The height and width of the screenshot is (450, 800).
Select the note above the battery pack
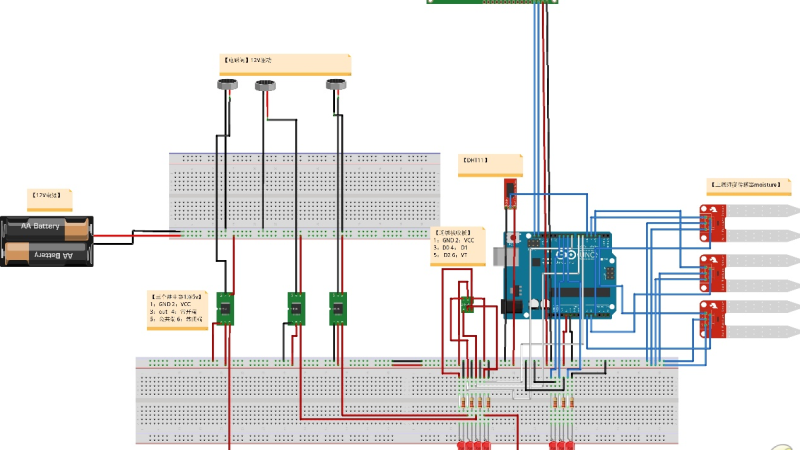(51, 196)
